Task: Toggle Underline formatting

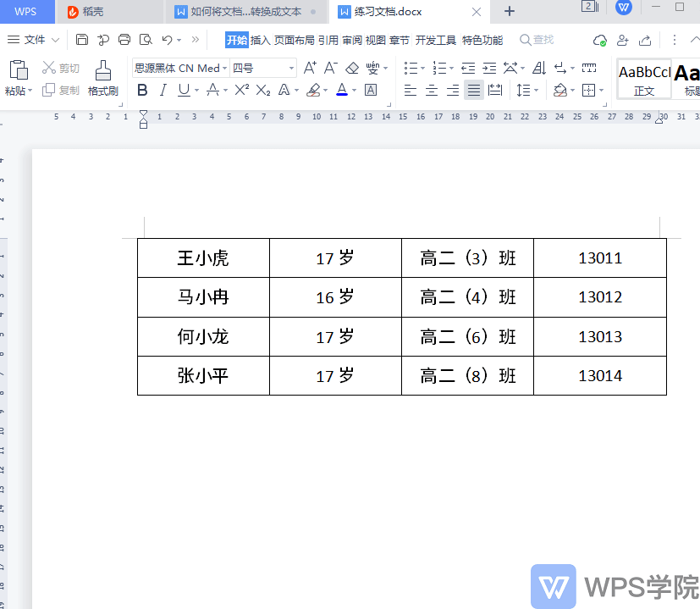Action: click(x=184, y=91)
